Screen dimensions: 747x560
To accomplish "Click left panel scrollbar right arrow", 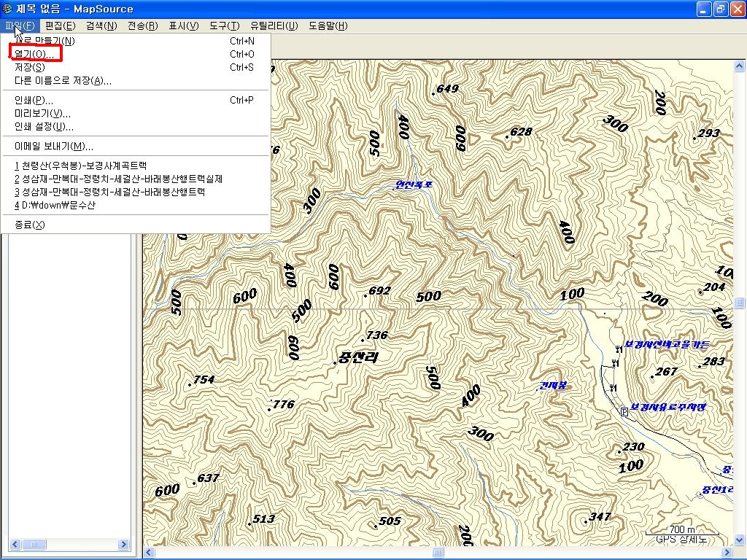I will point(123,544).
